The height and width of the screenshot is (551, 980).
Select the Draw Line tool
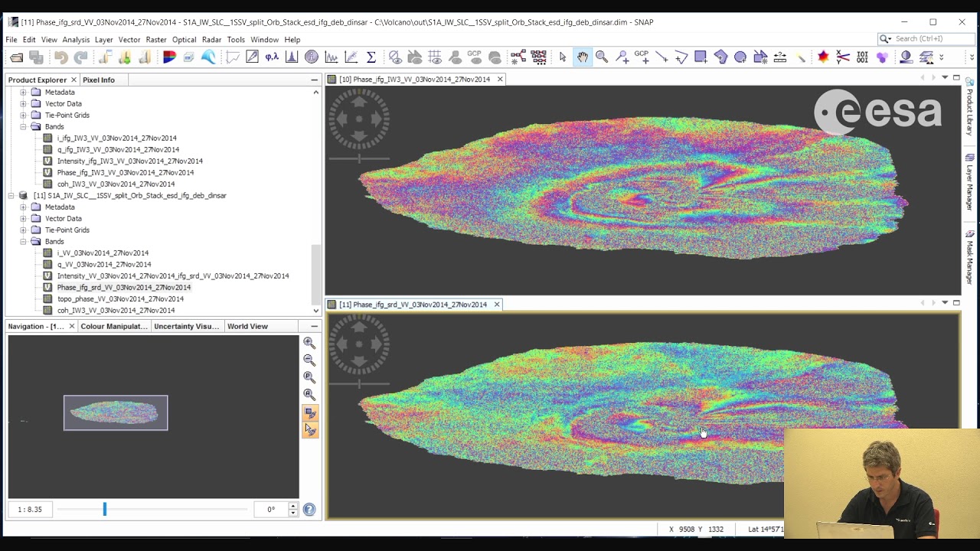point(661,57)
